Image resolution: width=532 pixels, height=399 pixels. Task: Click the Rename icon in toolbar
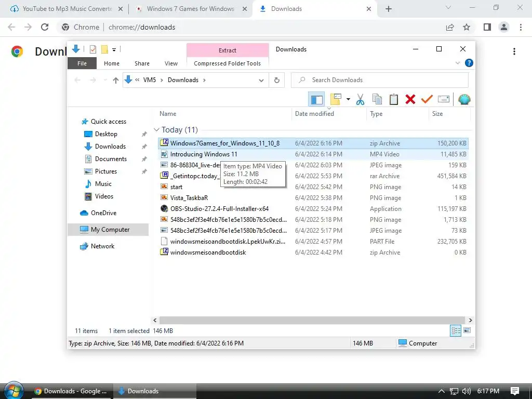pos(444,99)
